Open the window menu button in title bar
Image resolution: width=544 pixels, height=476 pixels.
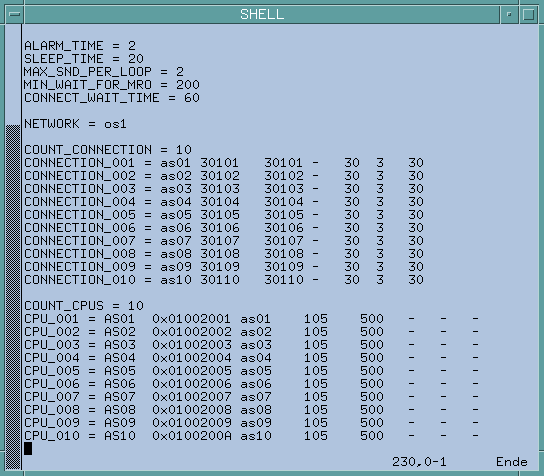(15, 14)
